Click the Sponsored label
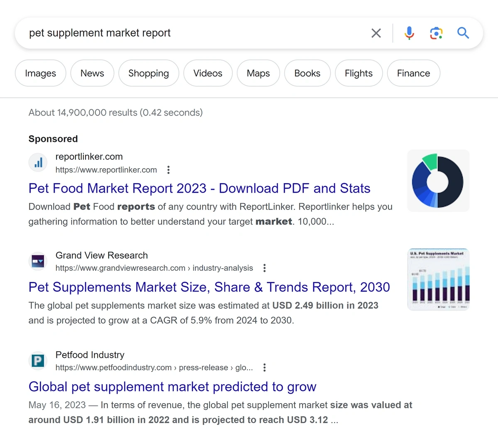The height and width of the screenshot is (448, 498). click(53, 139)
